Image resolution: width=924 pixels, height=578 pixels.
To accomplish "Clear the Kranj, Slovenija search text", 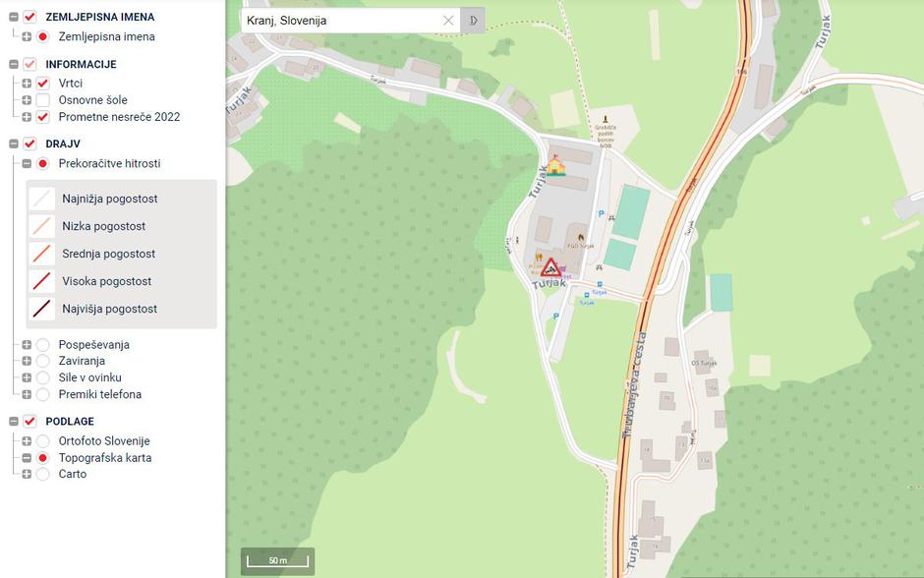I will [448, 21].
